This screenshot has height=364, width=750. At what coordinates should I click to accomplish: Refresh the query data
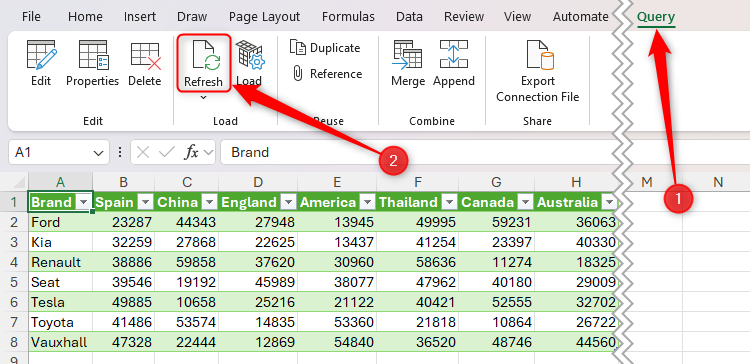(x=204, y=63)
